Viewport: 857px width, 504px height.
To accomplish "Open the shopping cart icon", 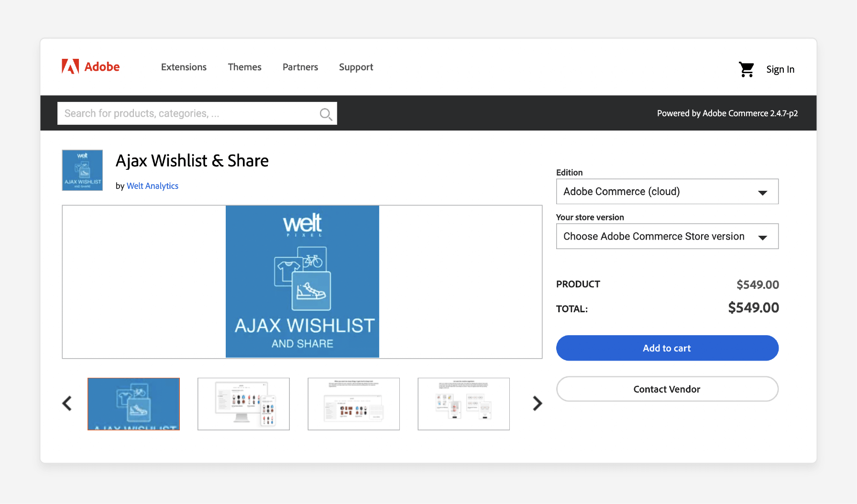I will (746, 69).
